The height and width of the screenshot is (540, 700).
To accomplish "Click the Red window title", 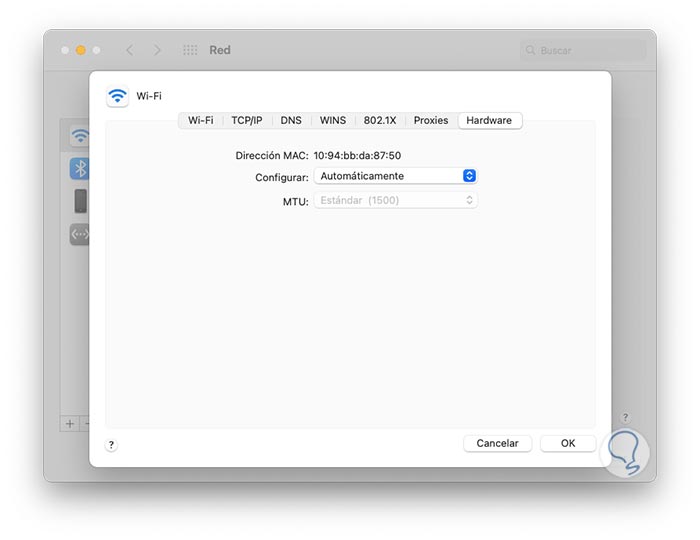I will (220, 50).
